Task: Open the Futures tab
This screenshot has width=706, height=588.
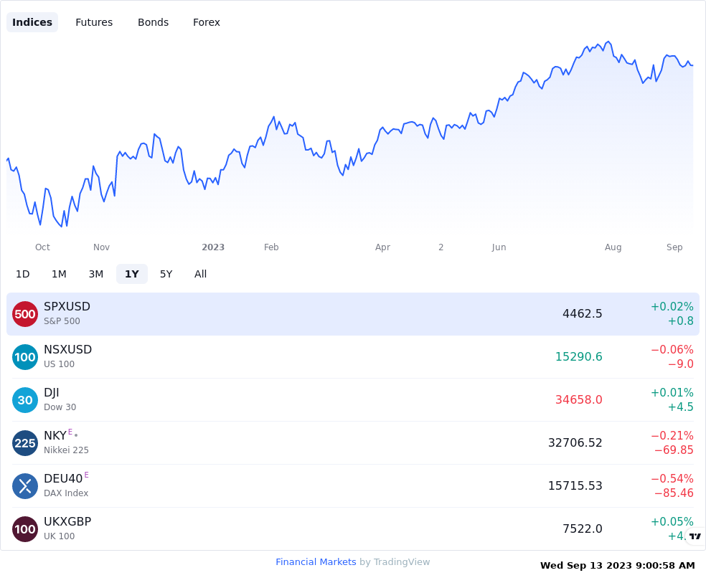Action: tap(94, 22)
